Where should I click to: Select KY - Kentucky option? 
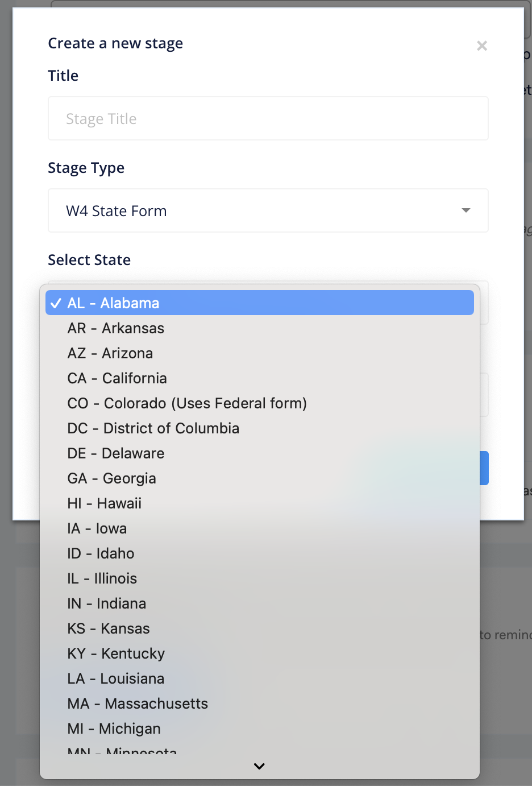(x=116, y=653)
